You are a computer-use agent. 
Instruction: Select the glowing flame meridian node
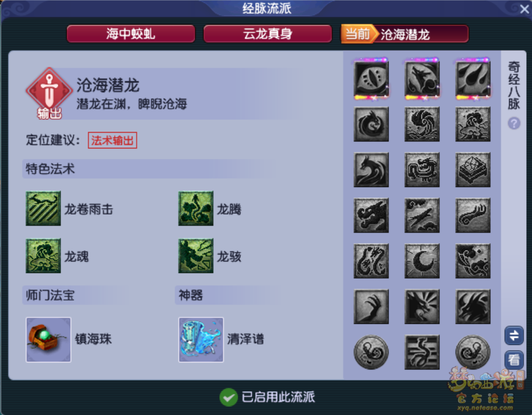[x=472, y=79]
